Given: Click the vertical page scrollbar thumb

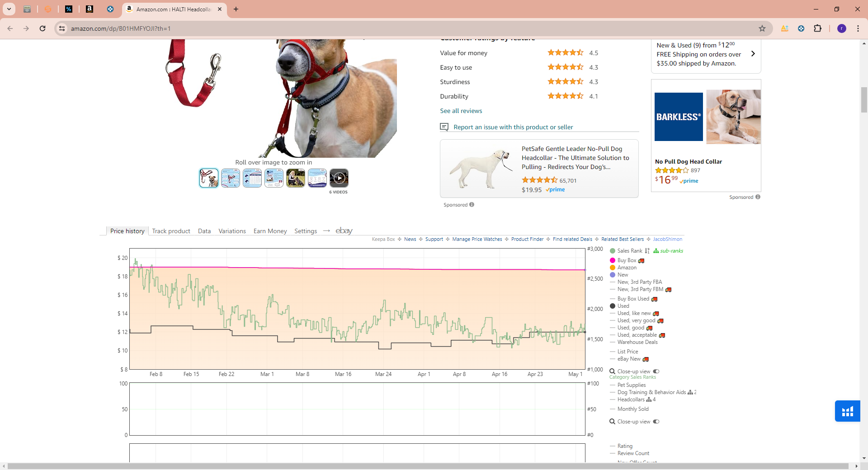Looking at the screenshot, I should [x=864, y=99].
